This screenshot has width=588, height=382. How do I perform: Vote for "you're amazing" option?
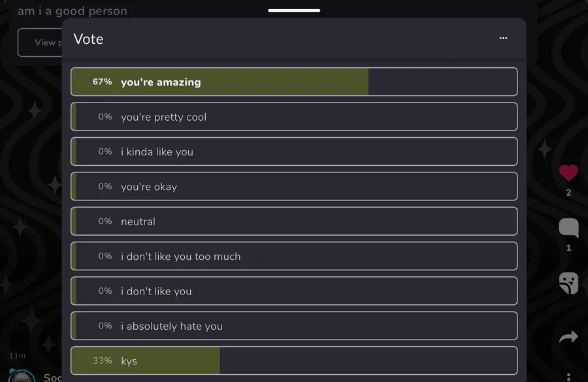(x=294, y=82)
